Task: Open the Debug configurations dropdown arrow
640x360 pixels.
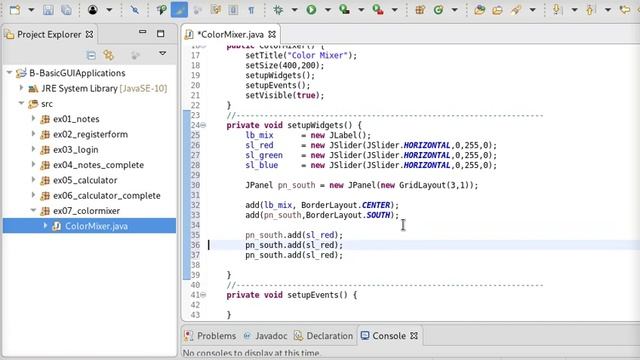Action: 294,10
